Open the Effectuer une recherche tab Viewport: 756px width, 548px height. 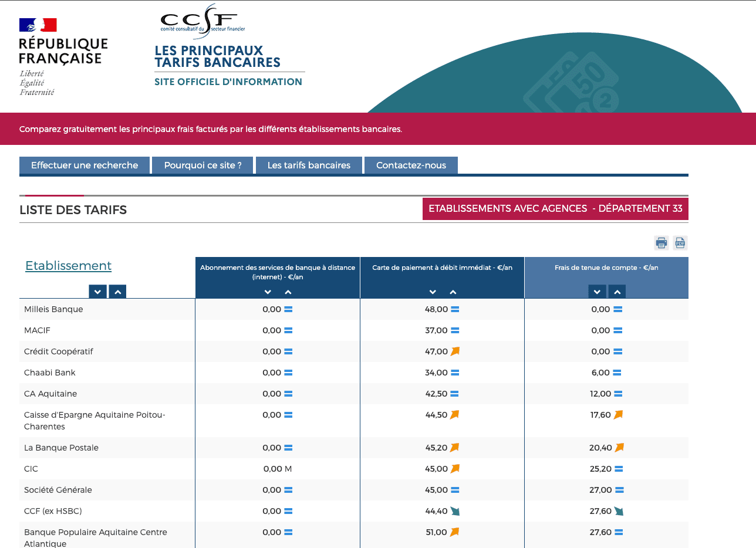tap(85, 165)
